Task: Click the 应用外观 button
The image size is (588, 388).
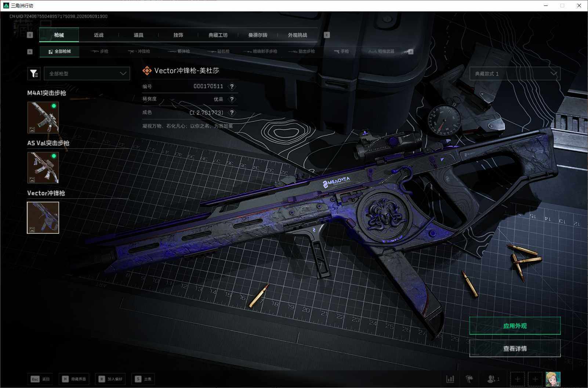Action: [x=515, y=326]
